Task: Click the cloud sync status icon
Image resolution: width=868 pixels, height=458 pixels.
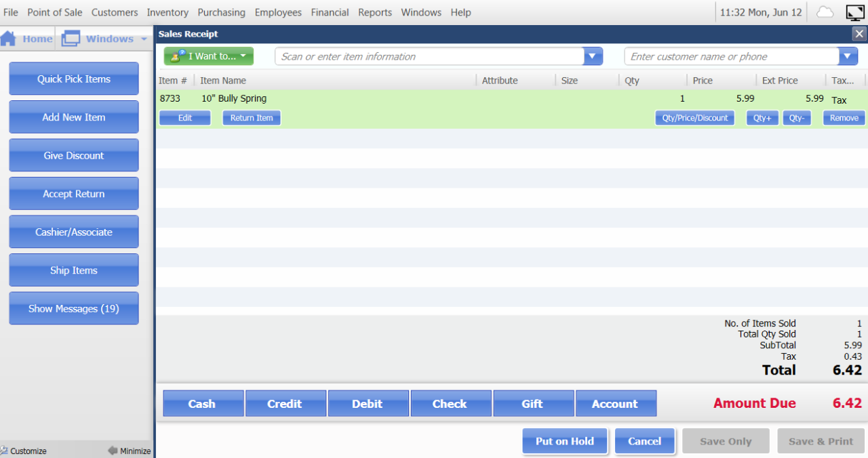Action: click(x=824, y=12)
